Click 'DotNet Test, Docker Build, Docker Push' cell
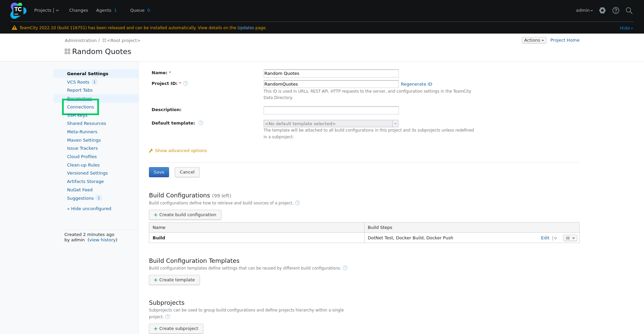644x334 pixels. [411, 238]
